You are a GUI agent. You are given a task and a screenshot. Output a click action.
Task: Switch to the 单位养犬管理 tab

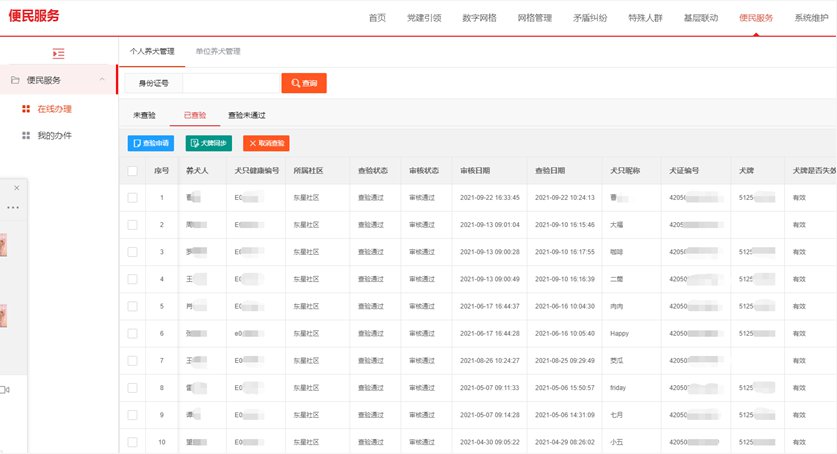pyautogui.click(x=217, y=51)
